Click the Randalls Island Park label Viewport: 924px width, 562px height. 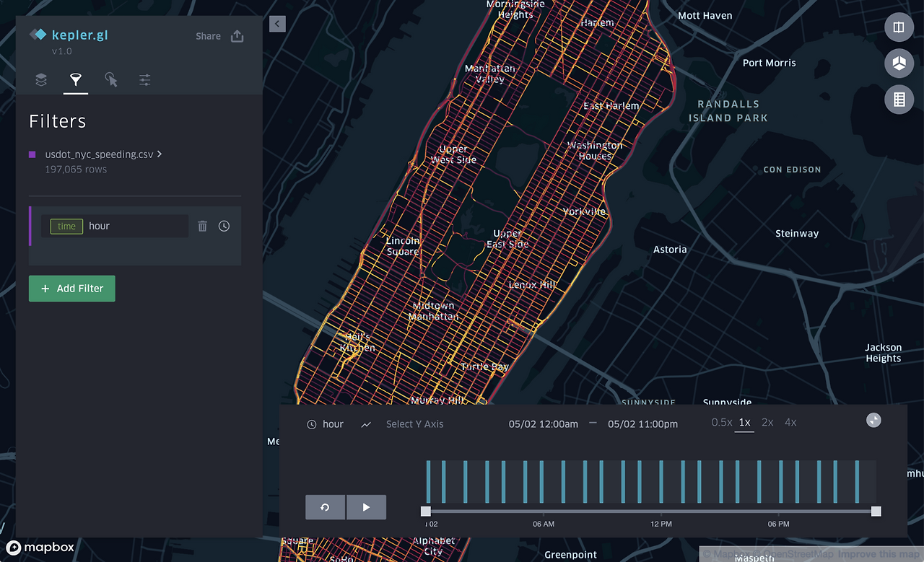tap(728, 111)
